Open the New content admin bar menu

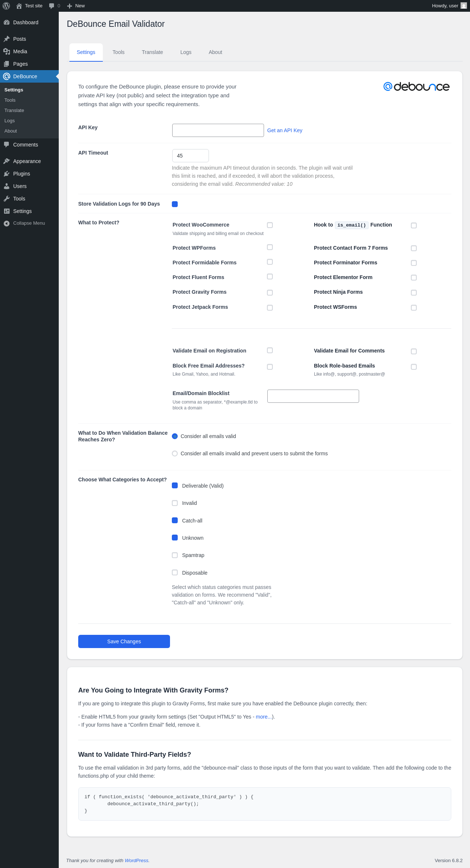coord(76,6)
